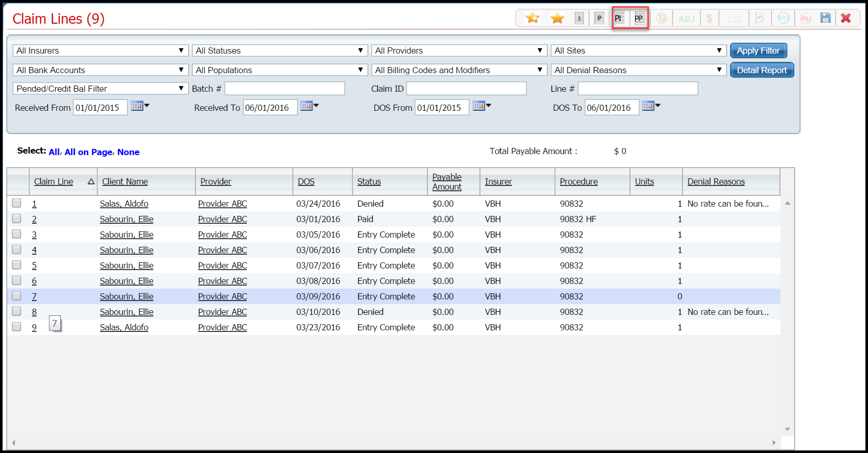
Task: Click the red X toolbar icon
Action: point(846,18)
